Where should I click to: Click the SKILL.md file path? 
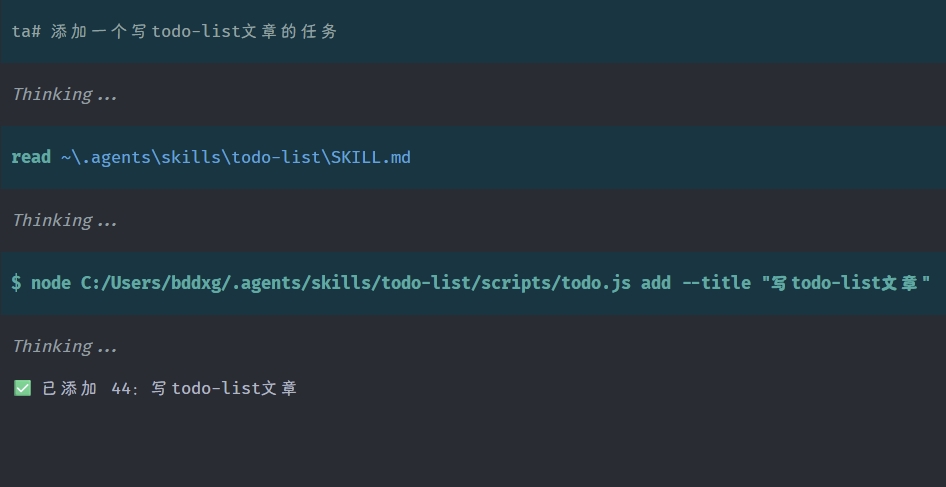tap(236, 158)
